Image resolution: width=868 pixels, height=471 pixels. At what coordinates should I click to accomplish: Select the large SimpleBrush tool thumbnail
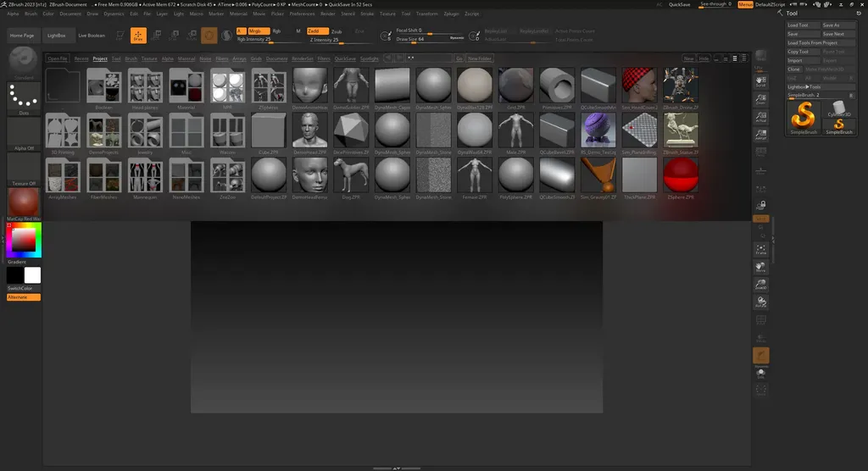(804, 117)
